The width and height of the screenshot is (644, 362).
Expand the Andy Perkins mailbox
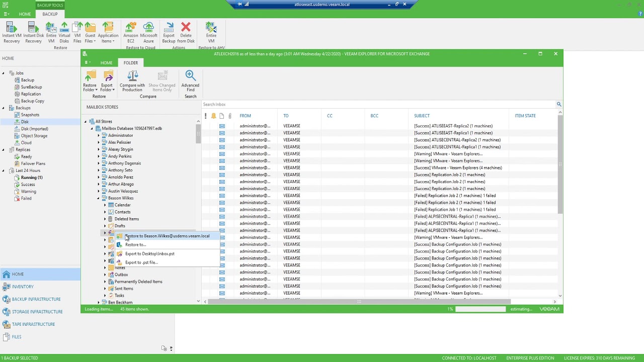(x=99, y=156)
